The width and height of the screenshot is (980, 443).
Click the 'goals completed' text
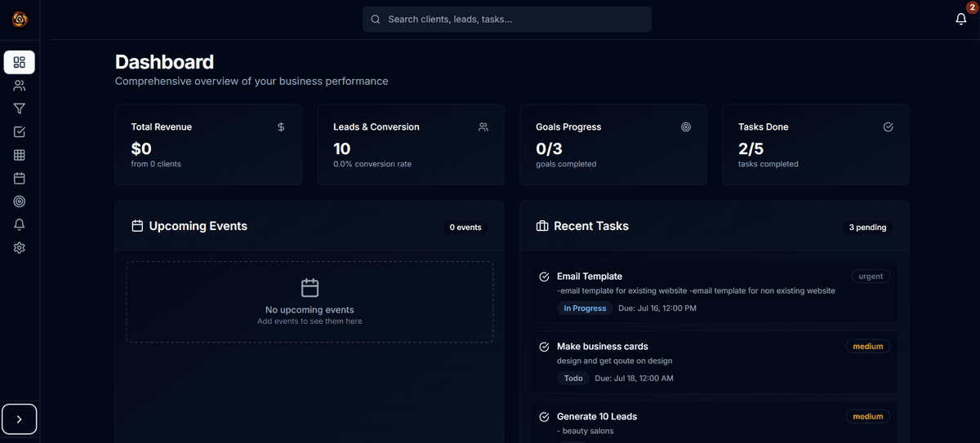point(566,164)
